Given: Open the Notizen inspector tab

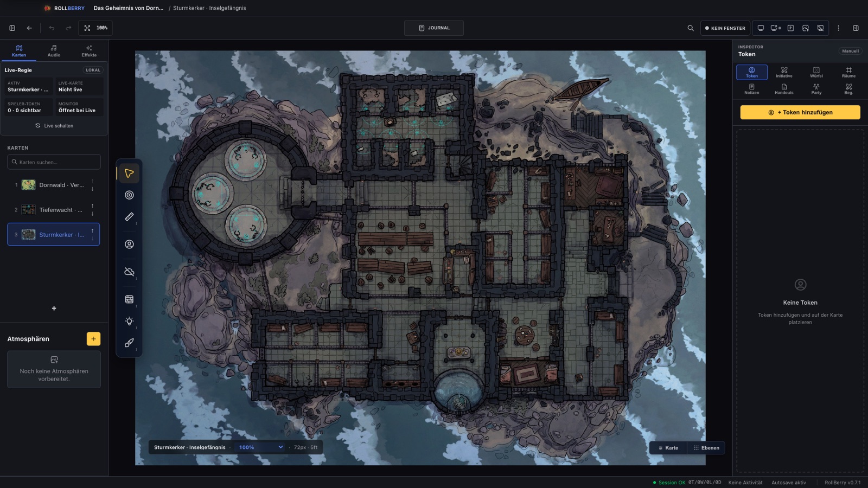Looking at the screenshot, I should point(752,89).
